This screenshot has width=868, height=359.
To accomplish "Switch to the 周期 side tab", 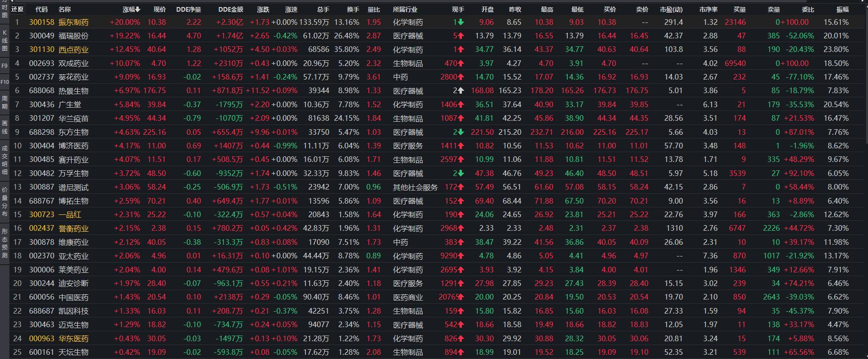I will [5, 103].
